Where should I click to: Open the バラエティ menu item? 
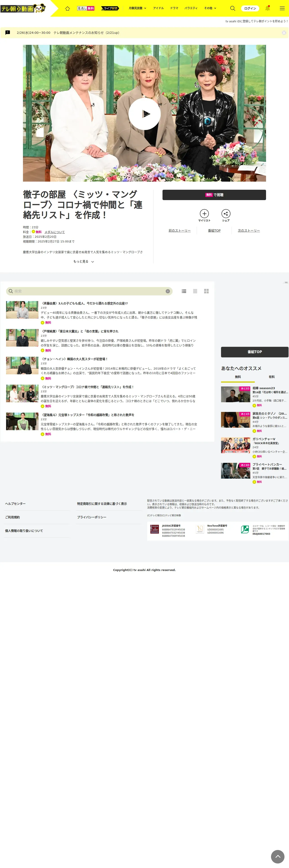pos(191,8)
